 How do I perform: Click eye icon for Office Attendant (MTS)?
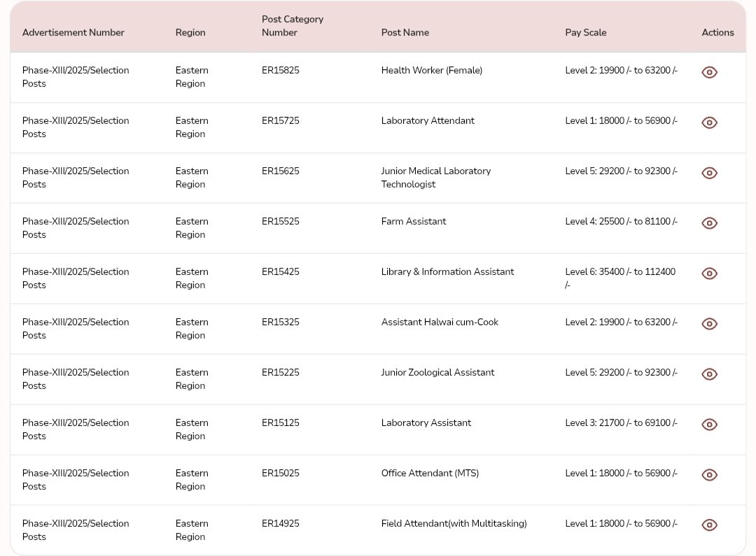[x=709, y=475]
